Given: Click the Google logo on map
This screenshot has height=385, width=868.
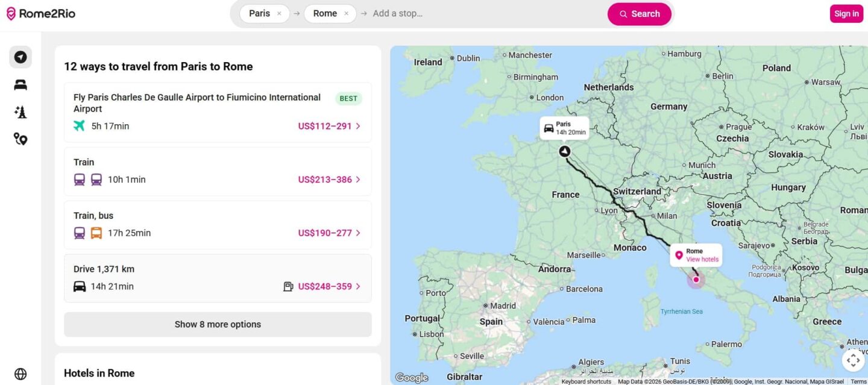Looking at the screenshot, I should pos(412,378).
